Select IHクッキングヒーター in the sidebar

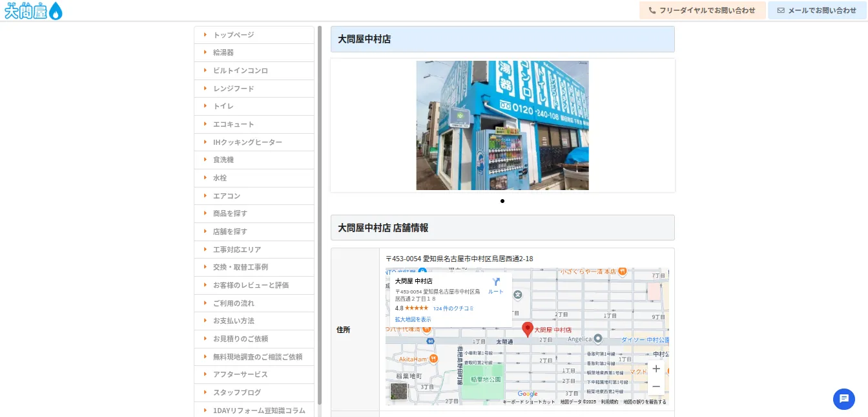[x=254, y=142]
